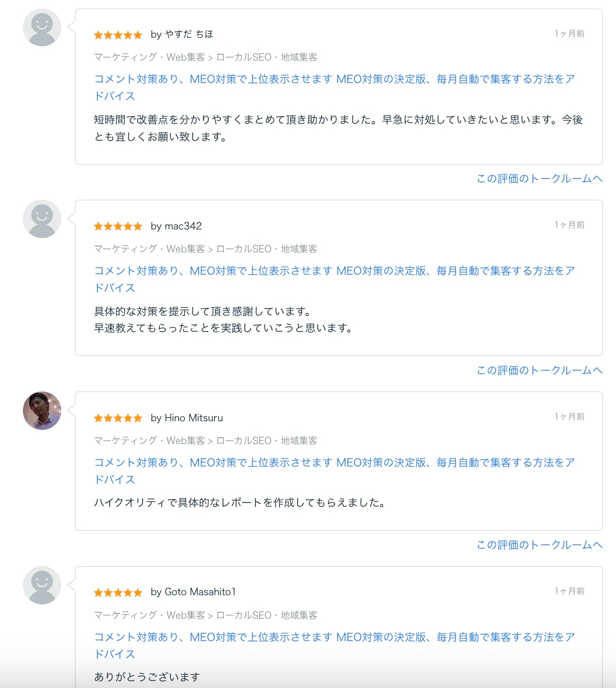Click the five-star rating by やすだ ちほ
Screen dimensions: 616x688
click(x=118, y=35)
